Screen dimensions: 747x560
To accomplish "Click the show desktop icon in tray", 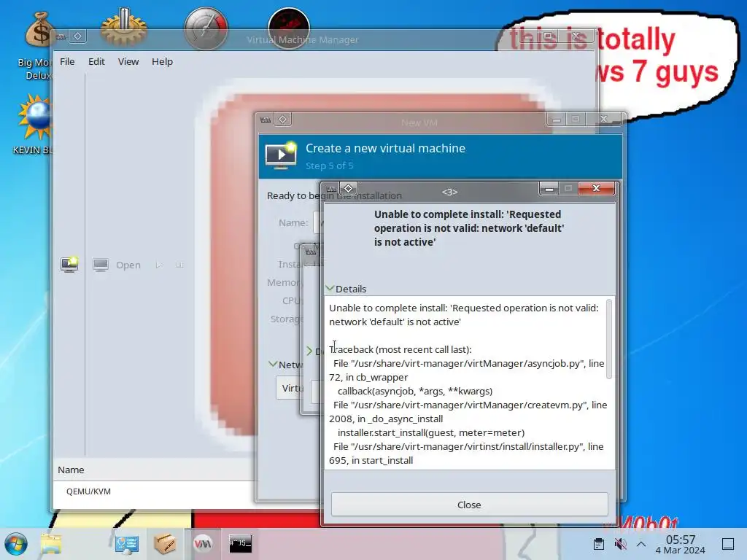I will pos(728,544).
